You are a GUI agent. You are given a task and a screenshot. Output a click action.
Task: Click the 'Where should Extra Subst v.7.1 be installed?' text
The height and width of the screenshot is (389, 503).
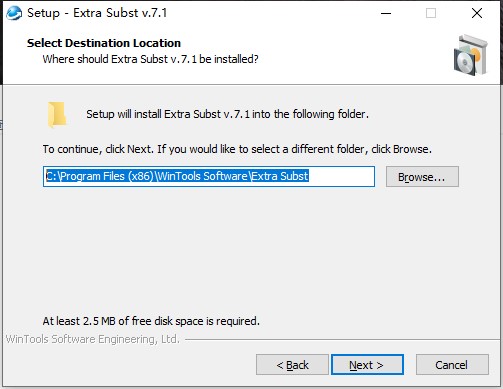[x=150, y=59]
